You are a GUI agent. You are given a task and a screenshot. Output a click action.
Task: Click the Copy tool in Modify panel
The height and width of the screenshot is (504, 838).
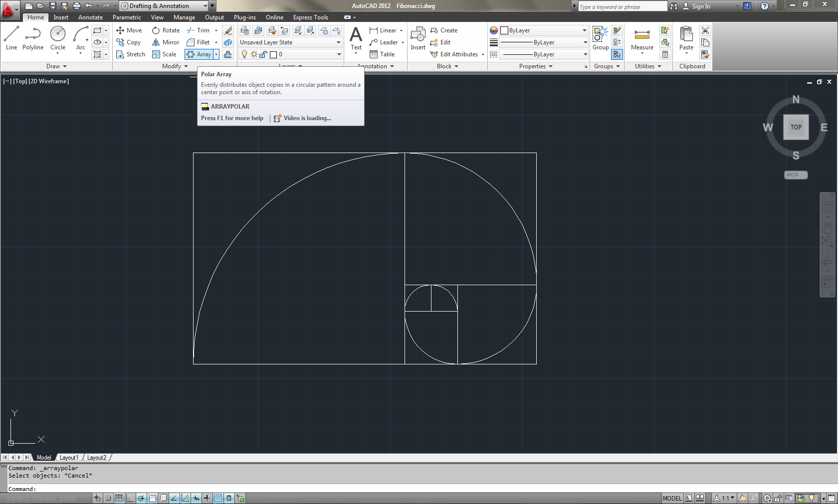129,42
